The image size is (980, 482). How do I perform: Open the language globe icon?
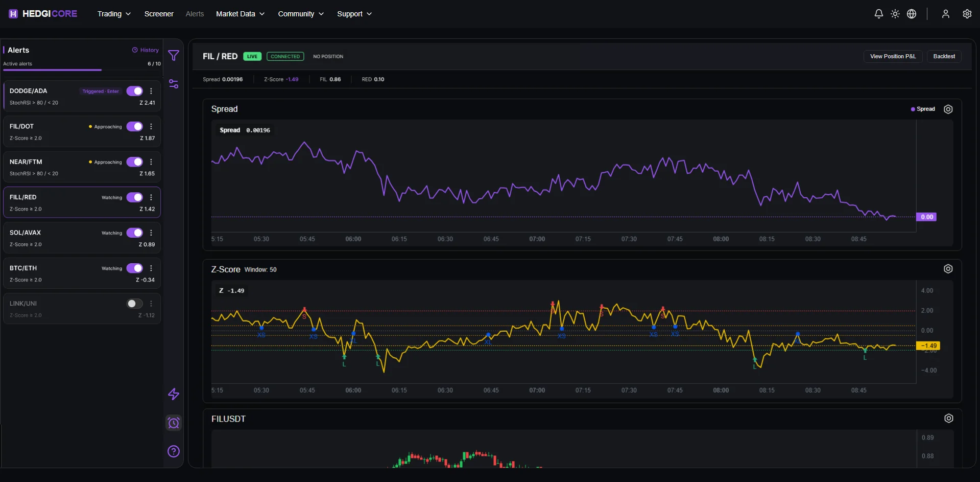click(x=912, y=14)
